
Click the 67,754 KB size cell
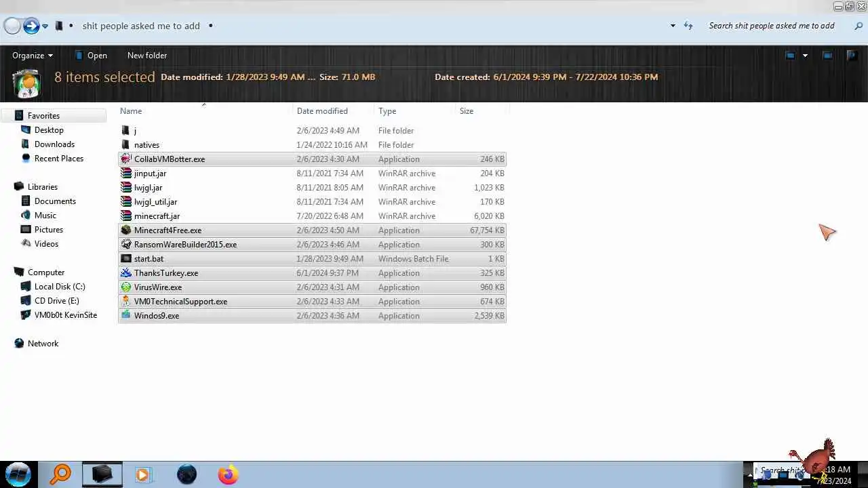click(487, 230)
